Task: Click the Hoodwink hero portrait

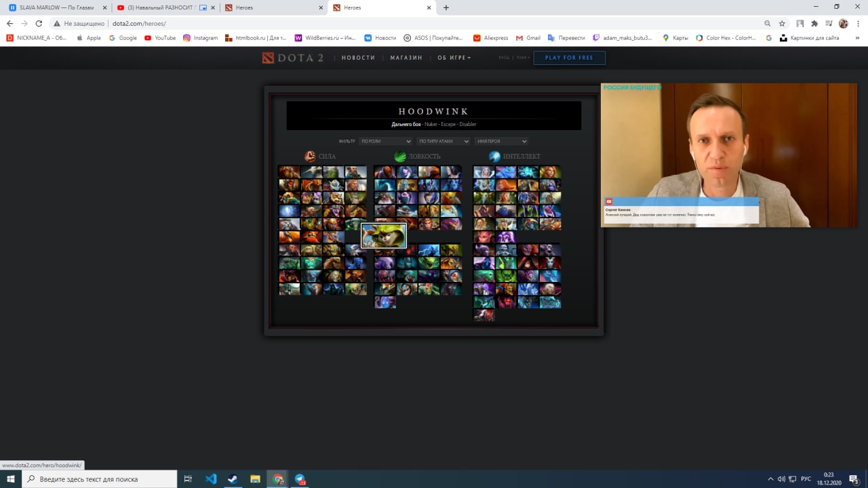Action: 384,236
